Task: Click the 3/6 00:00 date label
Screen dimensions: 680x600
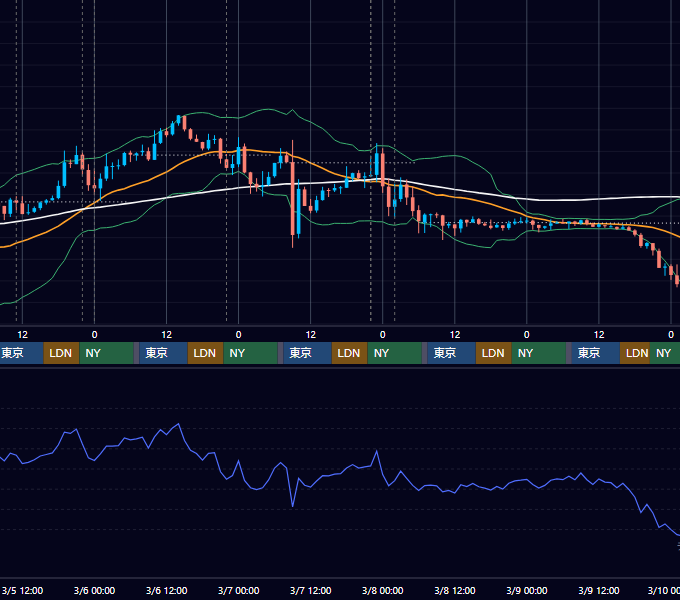Action: point(94,590)
